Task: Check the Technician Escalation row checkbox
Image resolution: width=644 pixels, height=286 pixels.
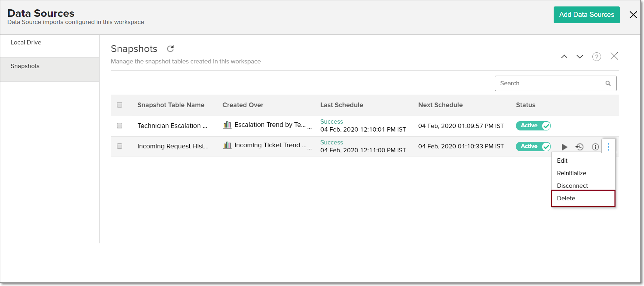Action: [120, 126]
